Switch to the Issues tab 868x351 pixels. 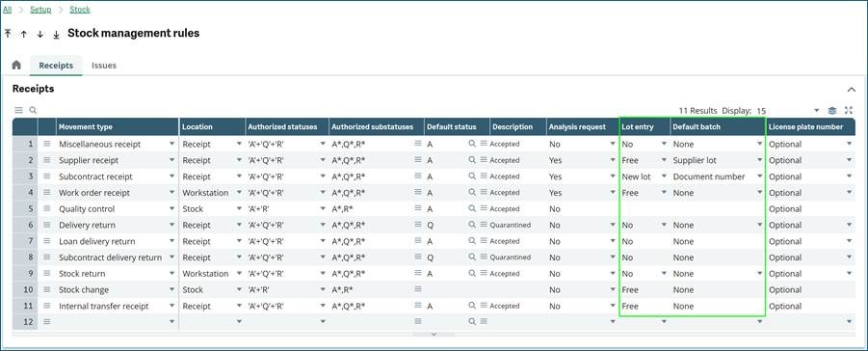pyautogui.click(x=104, y=65)
